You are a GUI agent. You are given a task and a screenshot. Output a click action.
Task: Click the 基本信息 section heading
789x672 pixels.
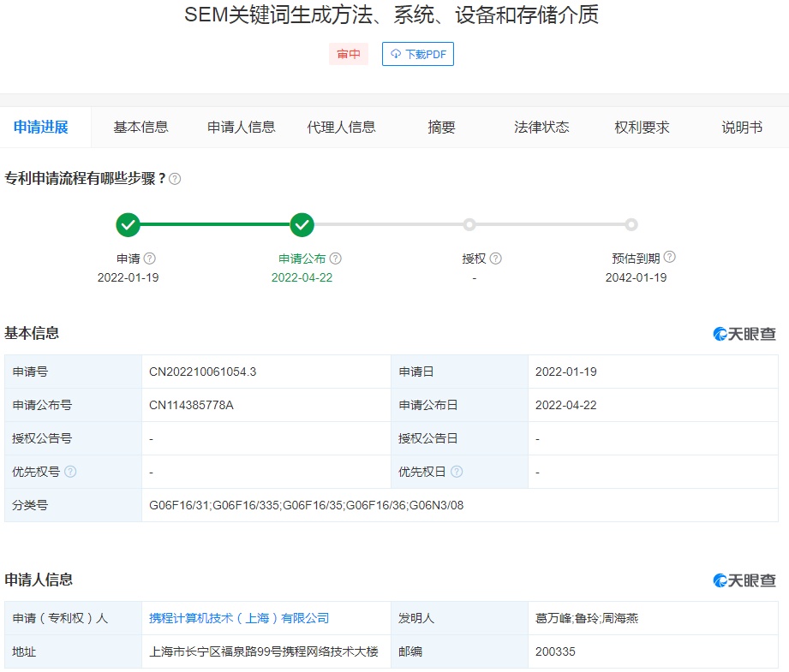(x=32, y=333)
